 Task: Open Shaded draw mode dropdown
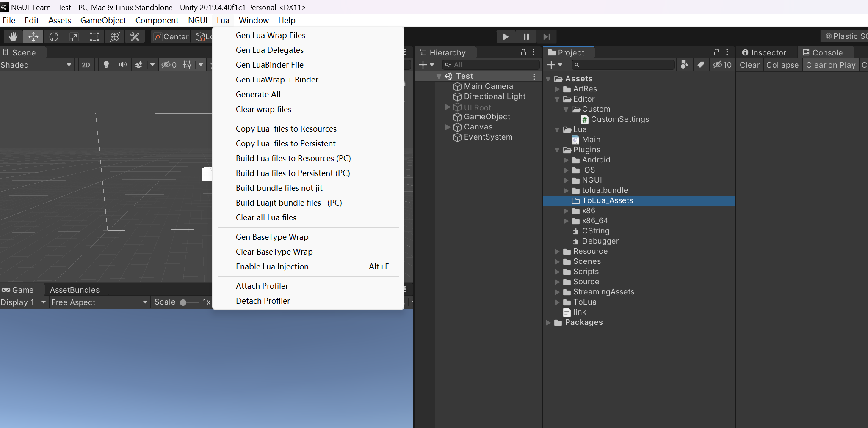click(36, 65)
